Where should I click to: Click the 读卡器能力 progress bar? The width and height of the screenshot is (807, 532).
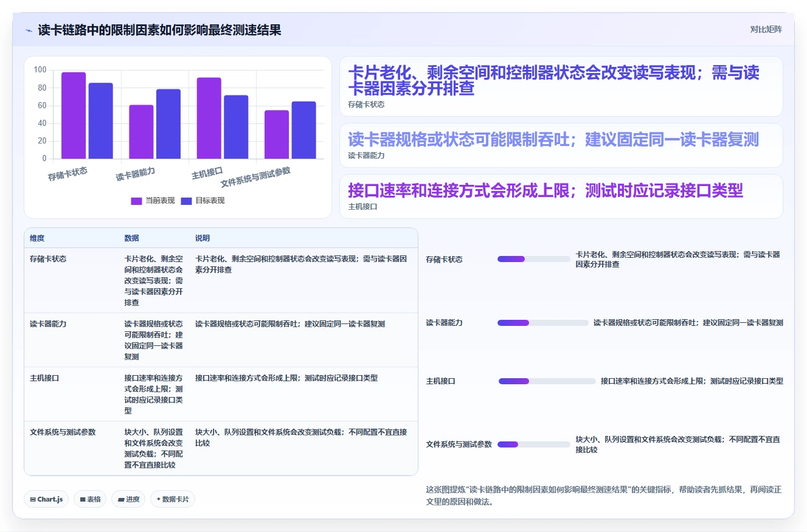tap(543, 323)
